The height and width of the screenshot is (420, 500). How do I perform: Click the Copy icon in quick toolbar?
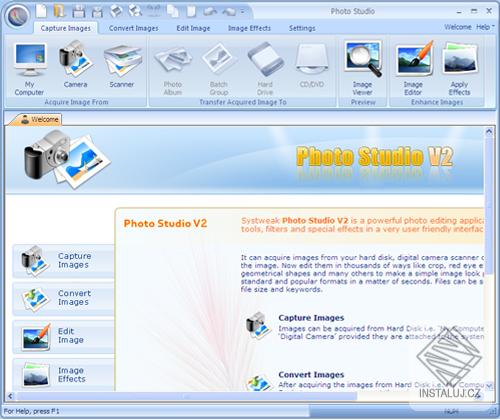pyautogui.click(x=173, y=11)
